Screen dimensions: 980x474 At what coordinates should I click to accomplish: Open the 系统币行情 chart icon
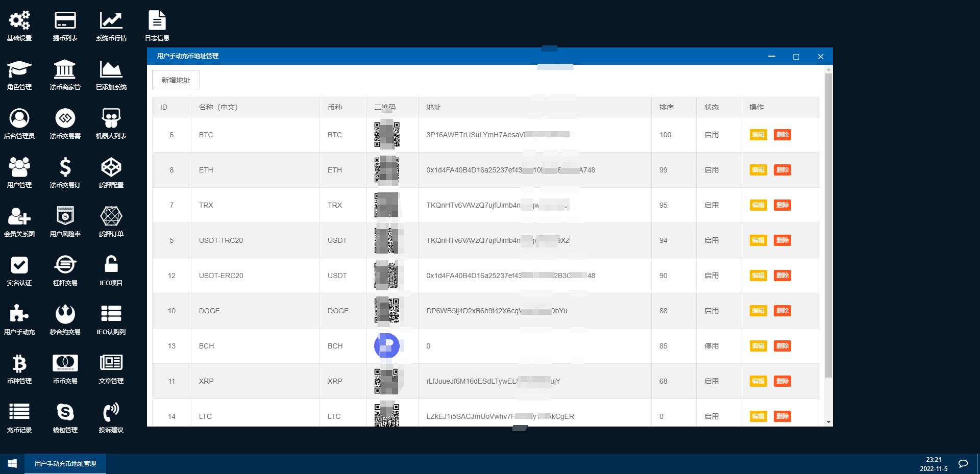coord(111,20)
